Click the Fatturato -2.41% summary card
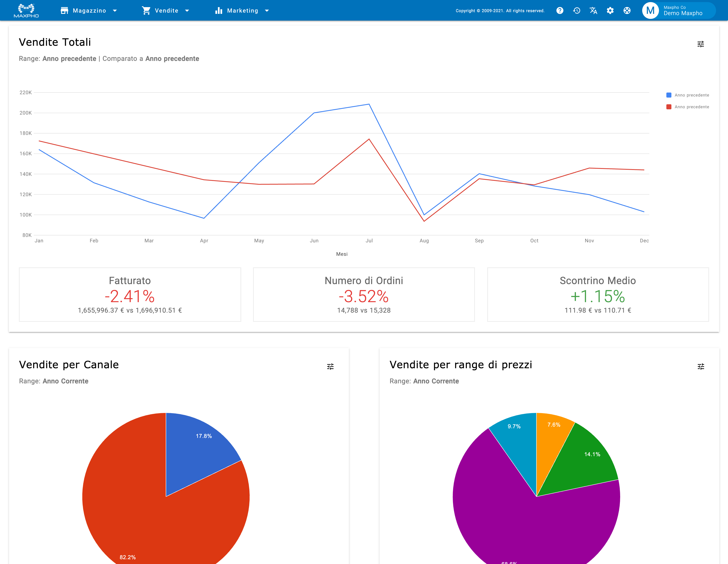 pos(130,295)
